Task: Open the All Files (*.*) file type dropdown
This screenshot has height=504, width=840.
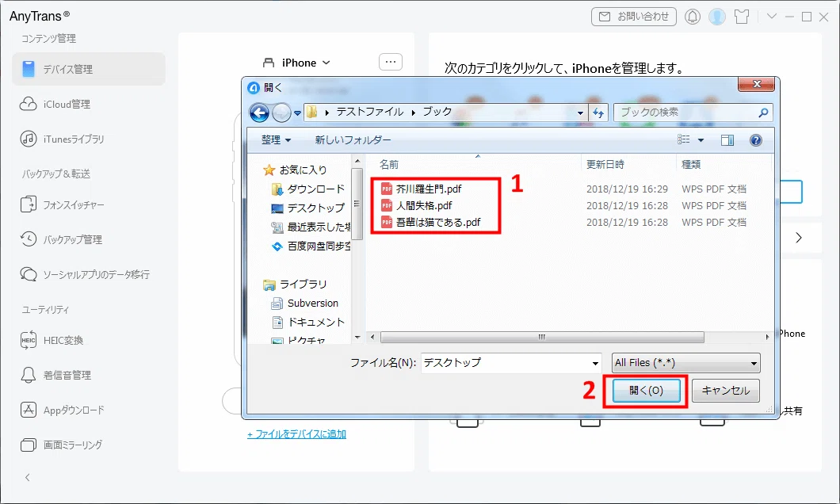Action: 685,363
